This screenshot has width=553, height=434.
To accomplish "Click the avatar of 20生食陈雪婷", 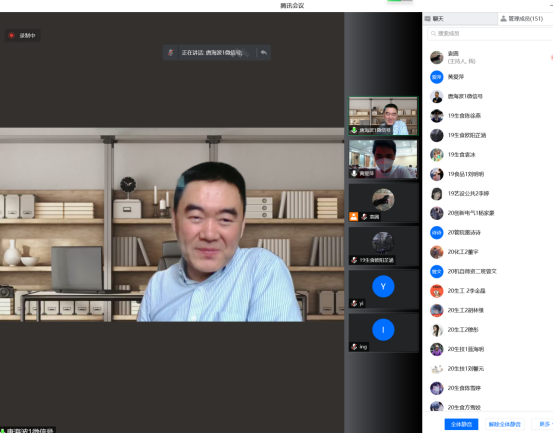I will coord(437,388).
